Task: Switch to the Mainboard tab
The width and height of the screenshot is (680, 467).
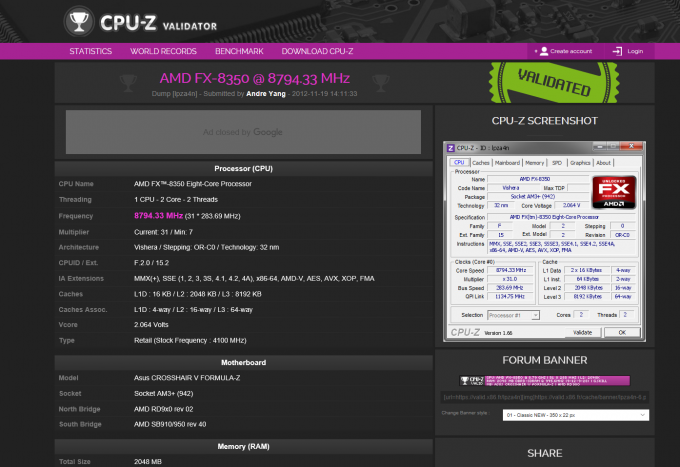Action: [507, 163]
